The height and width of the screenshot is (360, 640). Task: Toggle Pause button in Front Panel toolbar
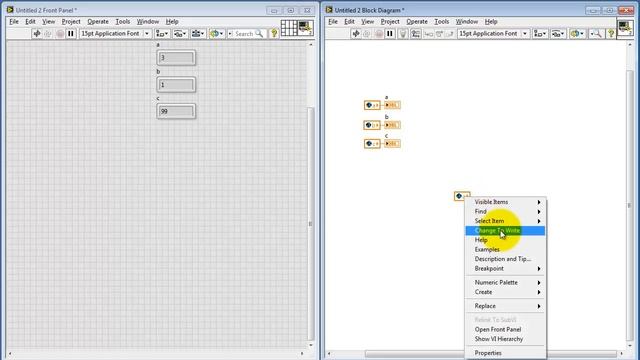(71, 33)
